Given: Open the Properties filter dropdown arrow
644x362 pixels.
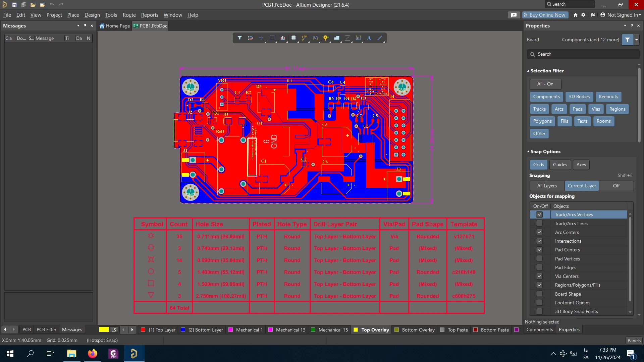Looking at the screenshot, I should [636, 40].
